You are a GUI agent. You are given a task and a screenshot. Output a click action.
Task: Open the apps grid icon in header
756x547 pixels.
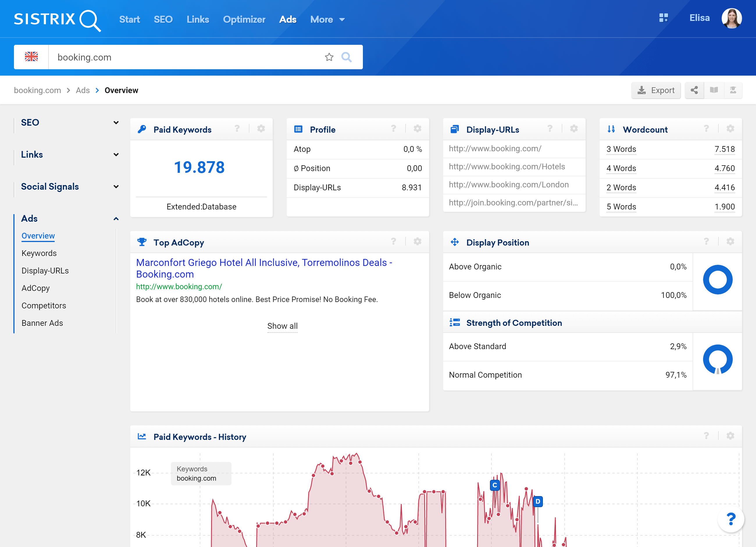(x=663, y=18)
